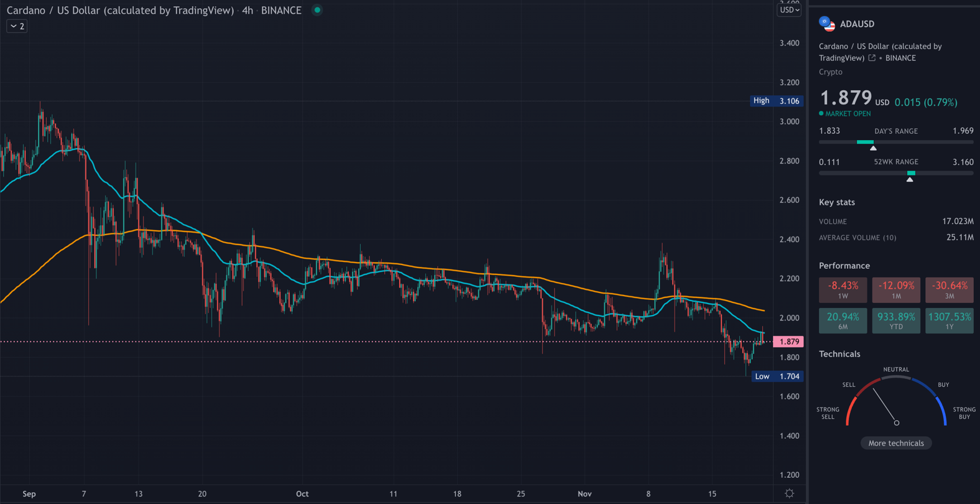Click the More technicals button
This screenshot has width=980, height=504.
point(896,443)
